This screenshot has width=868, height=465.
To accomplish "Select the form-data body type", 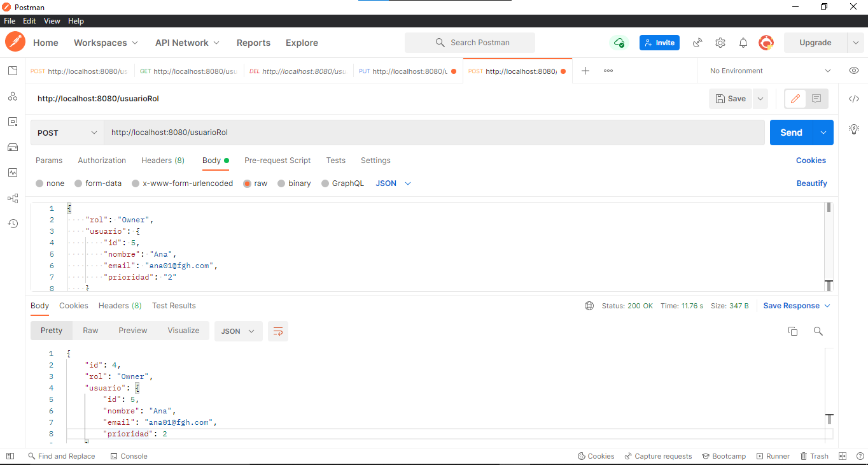I will (97, 183).
